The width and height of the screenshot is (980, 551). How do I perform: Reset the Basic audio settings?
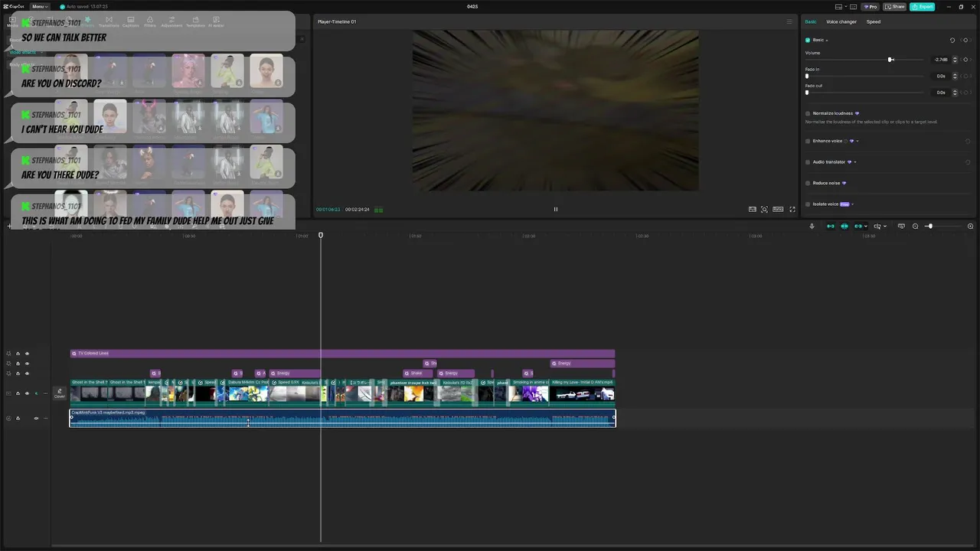[952, 40]
